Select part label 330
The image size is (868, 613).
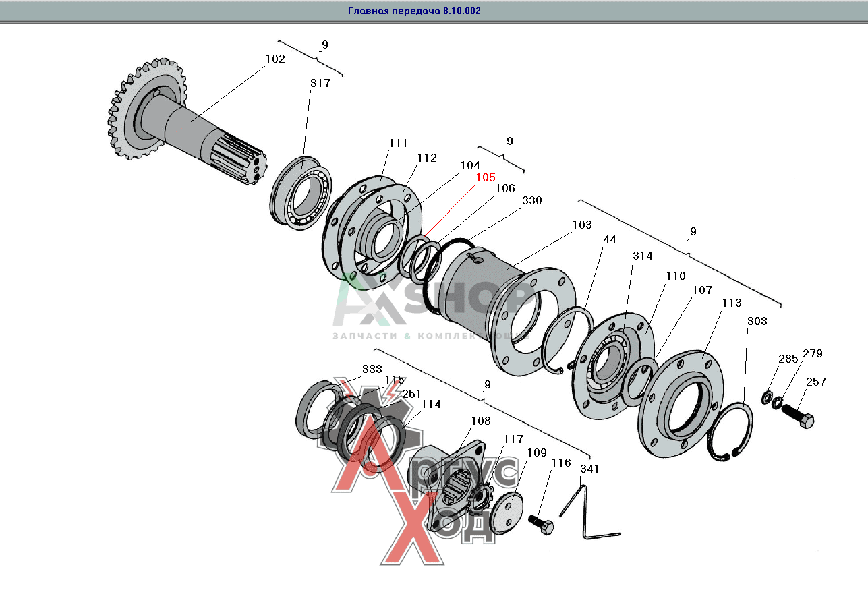tap(531, 200)
